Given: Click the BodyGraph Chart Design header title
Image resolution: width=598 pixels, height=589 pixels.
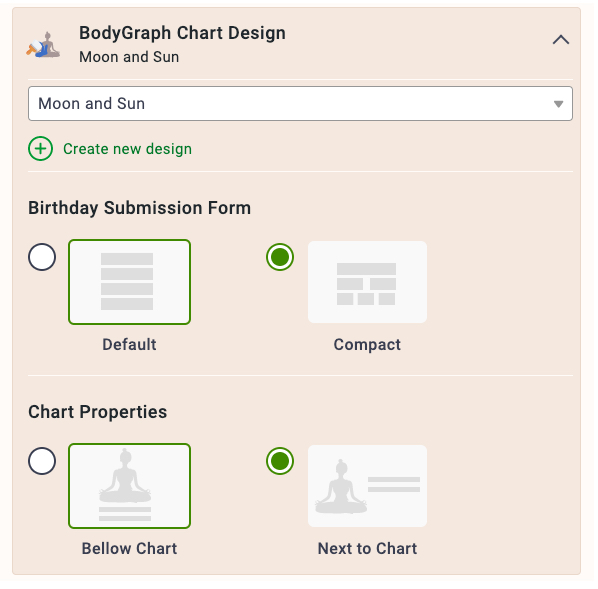Looking at the screenshot, I should [182, 33].
